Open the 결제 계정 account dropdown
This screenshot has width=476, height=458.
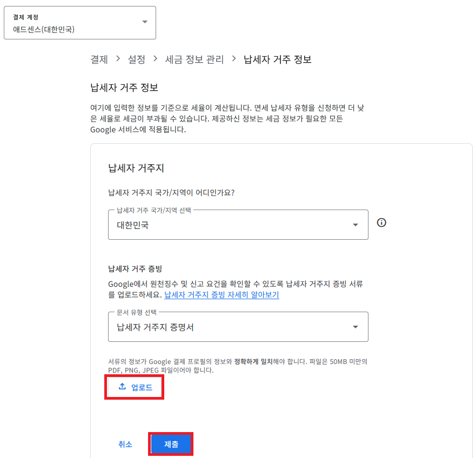point(80,23)
